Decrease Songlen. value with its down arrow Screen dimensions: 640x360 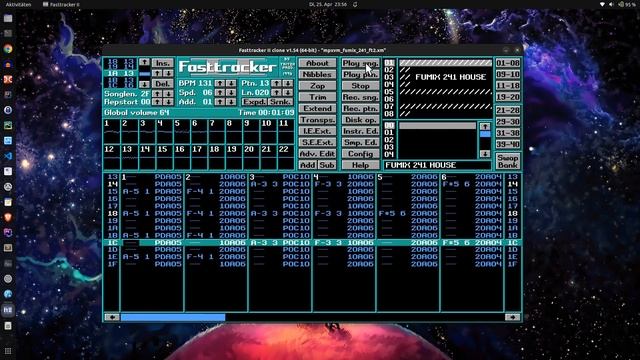click(169, 93)
